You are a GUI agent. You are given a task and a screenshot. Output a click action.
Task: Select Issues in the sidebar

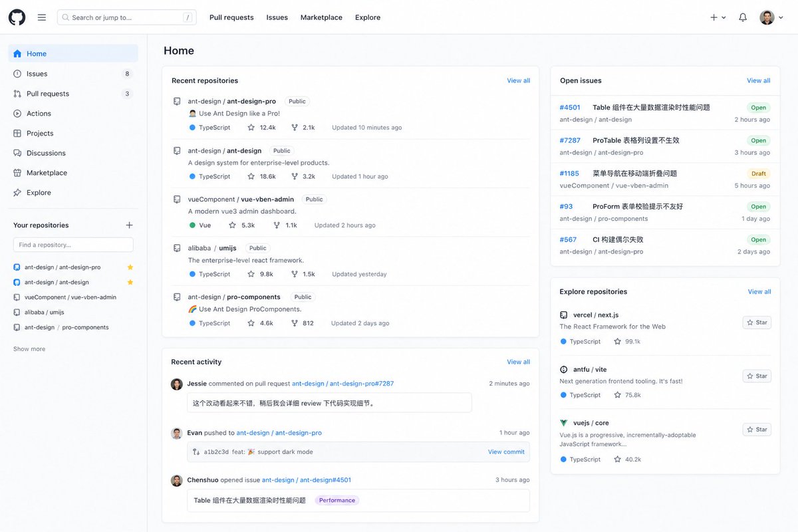[73, 74]
